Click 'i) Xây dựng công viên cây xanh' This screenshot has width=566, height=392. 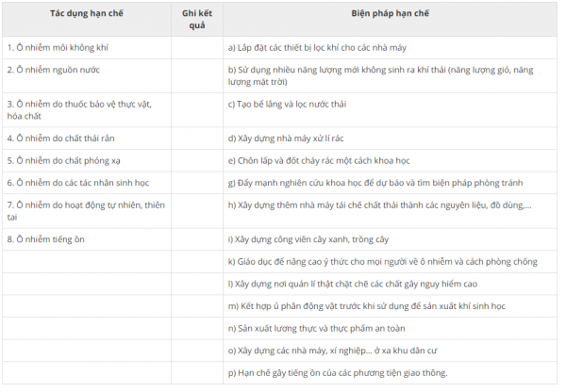[308, 239]
